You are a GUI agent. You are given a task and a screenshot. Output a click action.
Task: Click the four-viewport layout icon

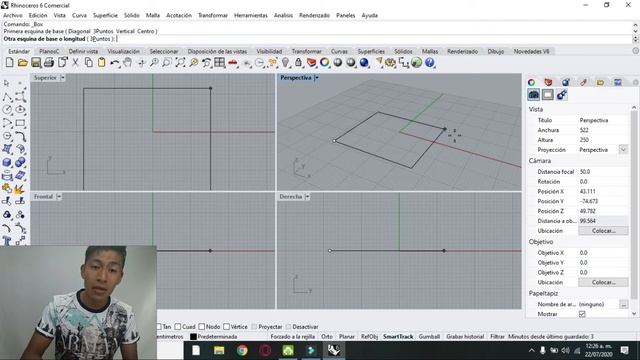220,62
